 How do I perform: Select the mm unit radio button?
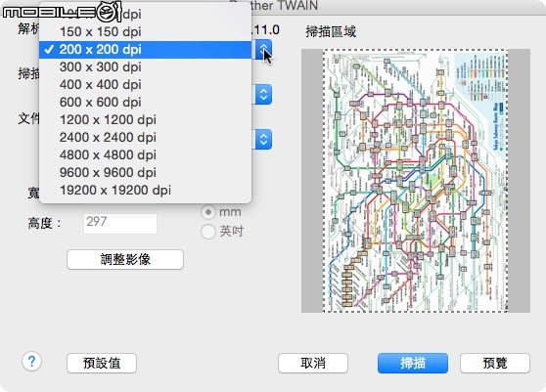[208, 212]
